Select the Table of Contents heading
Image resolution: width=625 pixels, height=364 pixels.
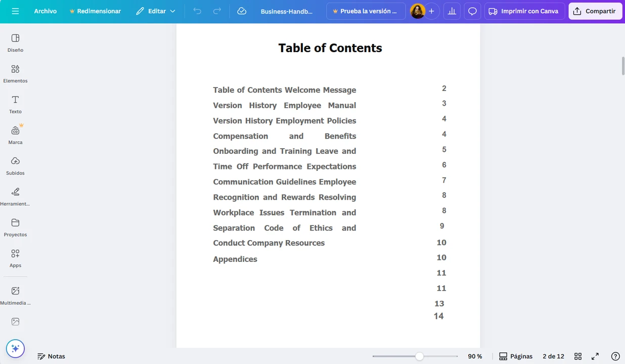(x=330, y=48)
